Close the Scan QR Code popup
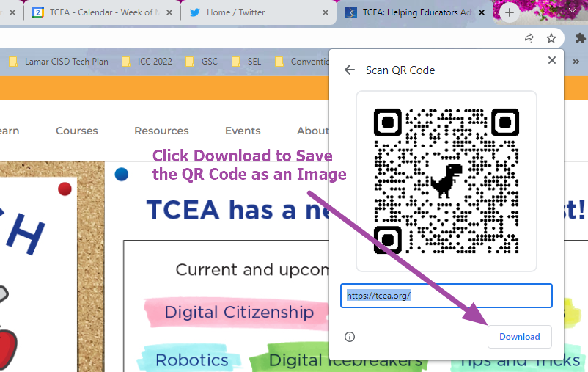This screenshot has width=588, height=372. coord(551,60)
